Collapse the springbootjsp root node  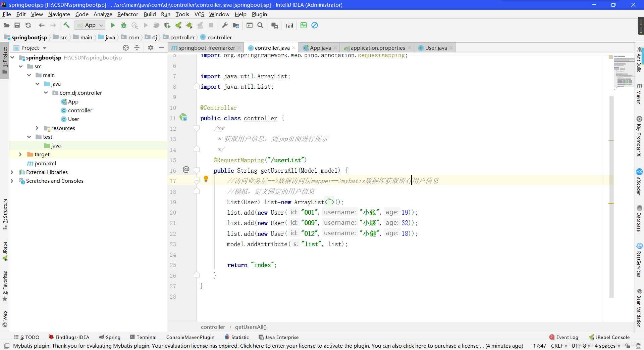pos(13,57)
